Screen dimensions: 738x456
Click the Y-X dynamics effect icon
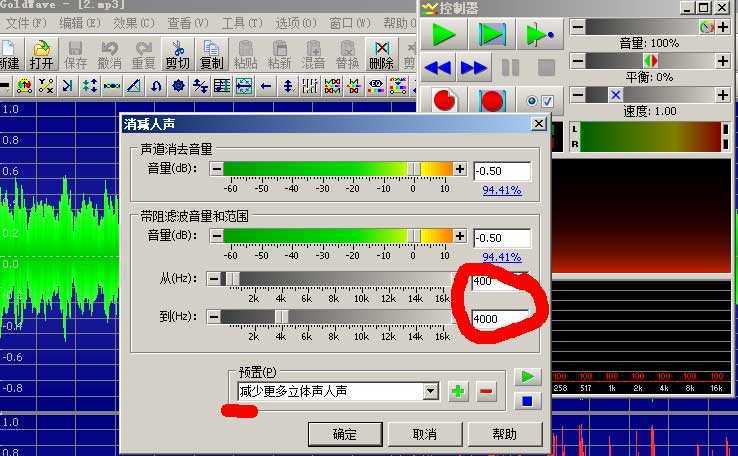pos(46,86)
